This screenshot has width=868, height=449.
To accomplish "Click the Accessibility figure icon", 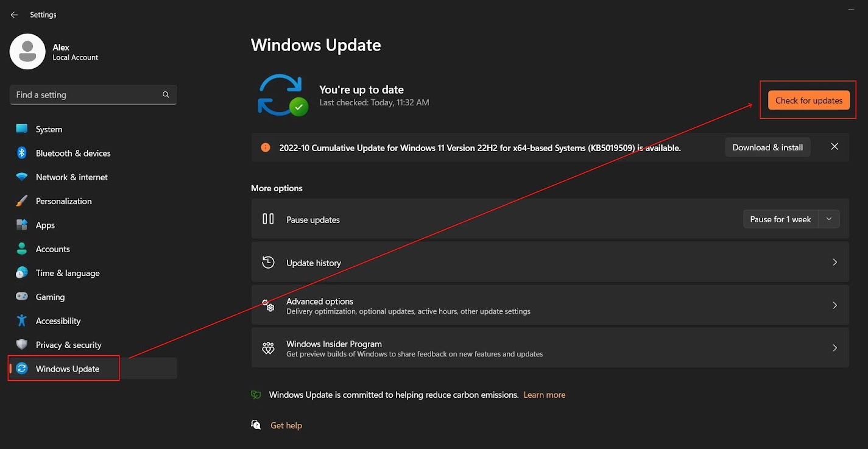I will tap(22, 320).
